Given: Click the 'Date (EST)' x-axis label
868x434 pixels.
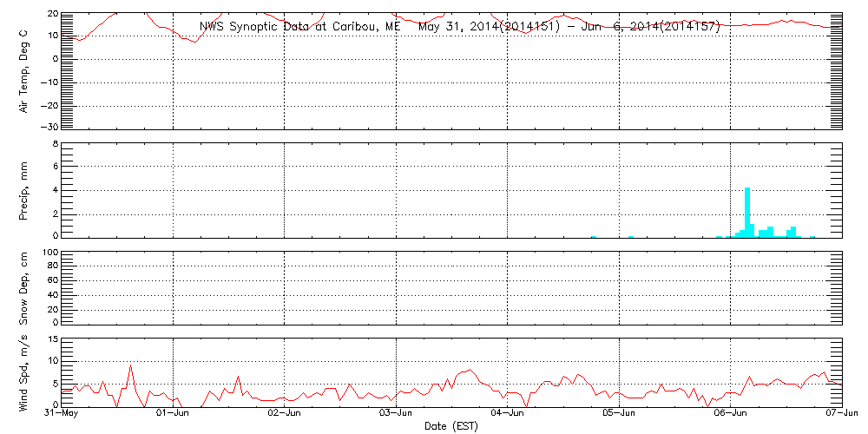Looking at the screenshot, I should point(450,425).
